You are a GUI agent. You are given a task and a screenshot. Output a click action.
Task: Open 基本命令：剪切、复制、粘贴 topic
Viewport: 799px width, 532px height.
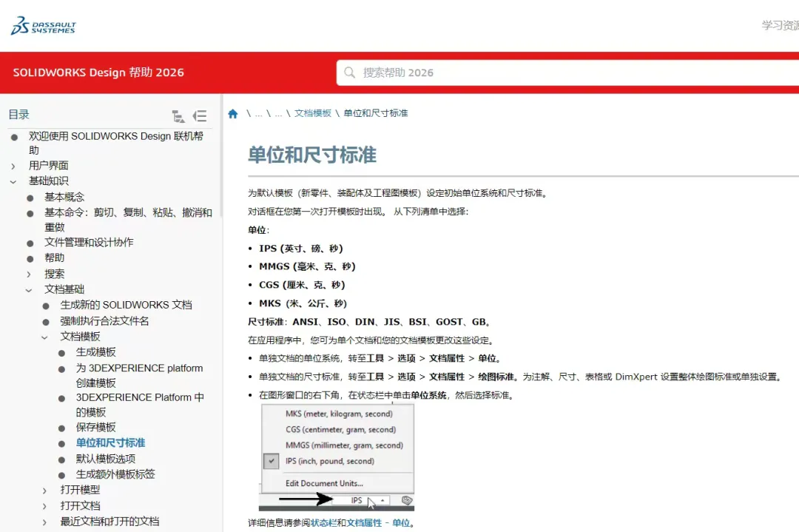tap(128, 220)
